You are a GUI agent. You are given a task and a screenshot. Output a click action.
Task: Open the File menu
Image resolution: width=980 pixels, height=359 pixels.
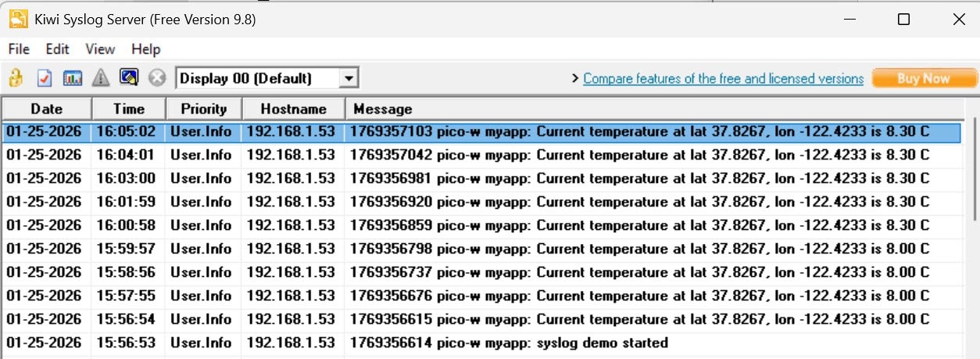click(x=19, y=48)
